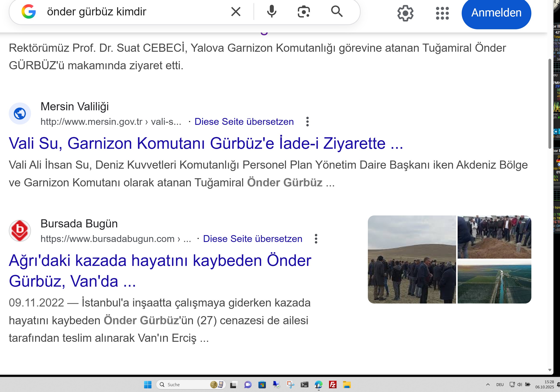Open Google settings gear icon
The width and height of the screenshot is (560, 392).
[405, 13]
